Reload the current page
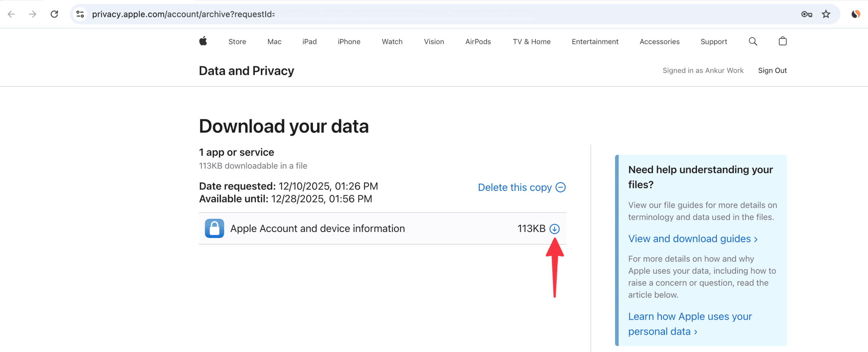This screenshot has height=352, width=868. click(x=54, y=14)
